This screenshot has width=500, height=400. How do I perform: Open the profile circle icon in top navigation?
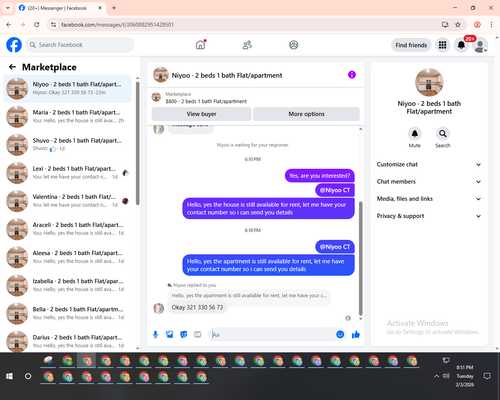click(294, 45)
